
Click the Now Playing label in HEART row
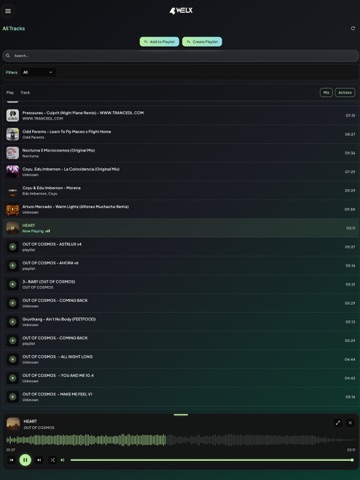[33, 231]
